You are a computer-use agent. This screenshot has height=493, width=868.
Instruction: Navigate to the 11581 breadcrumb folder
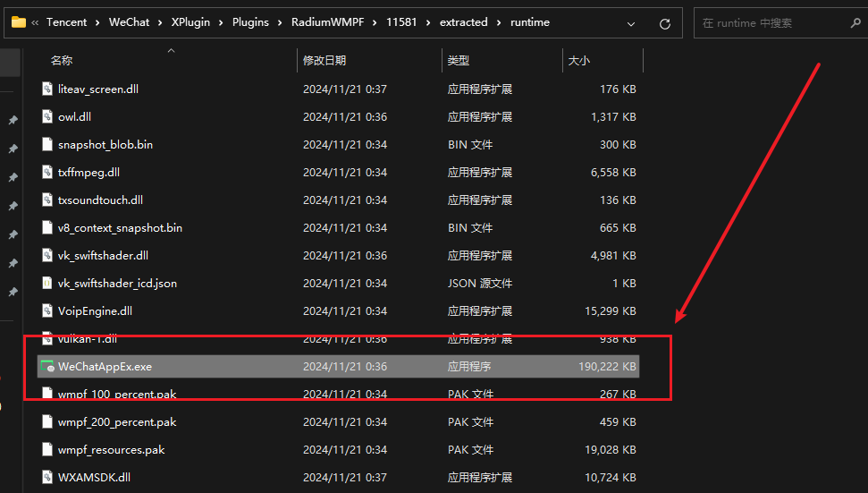[401, 22]
